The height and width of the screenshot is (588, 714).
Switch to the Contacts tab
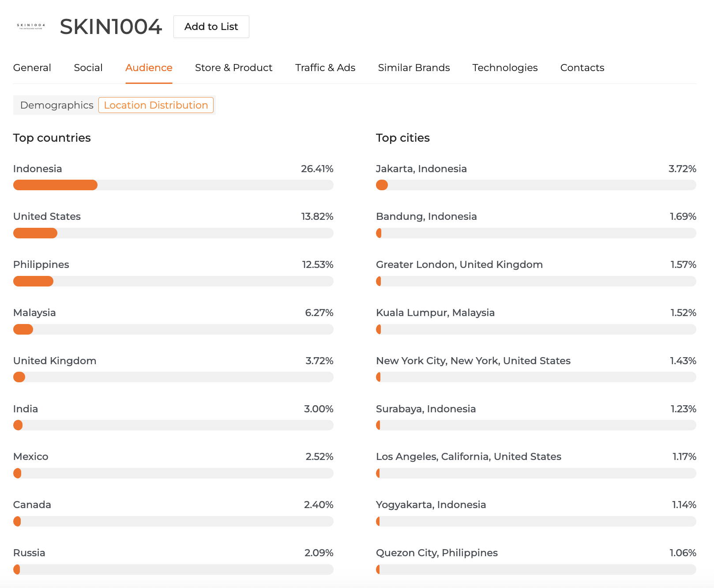click(582, 68)
